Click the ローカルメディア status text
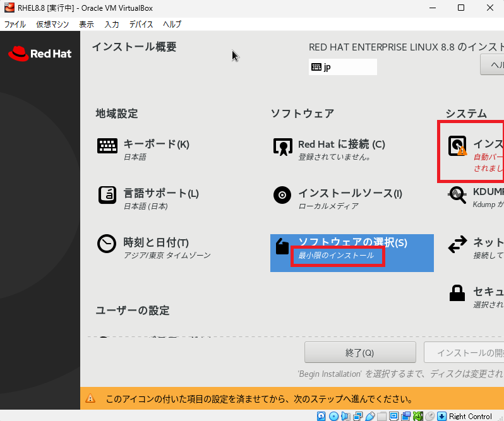This screenshot has height=421, width=504. click(x=328, y=206)
